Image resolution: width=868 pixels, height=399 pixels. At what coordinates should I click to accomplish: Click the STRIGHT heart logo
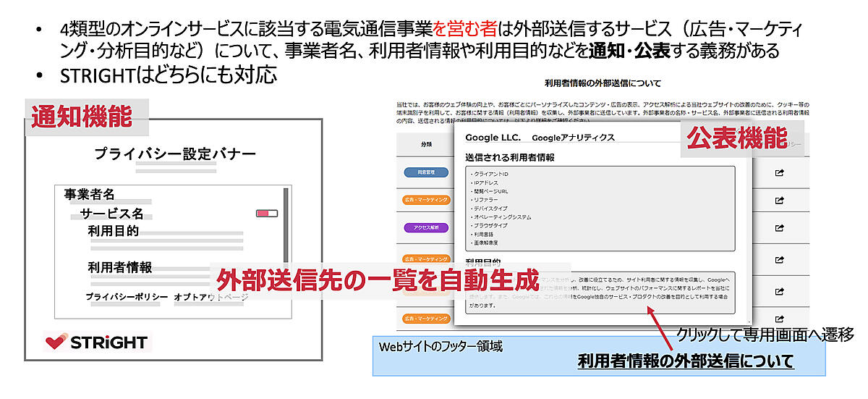[56, 342]
